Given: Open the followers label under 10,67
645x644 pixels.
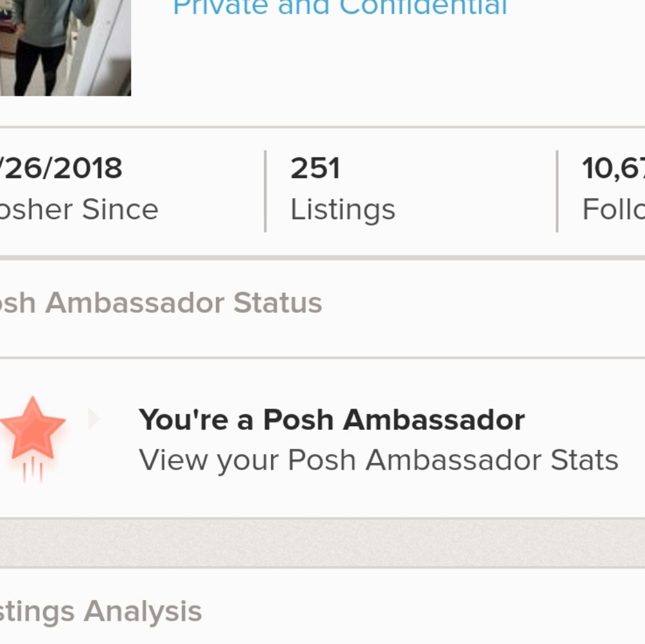Looking at the screenshot, I should point(614,210).
